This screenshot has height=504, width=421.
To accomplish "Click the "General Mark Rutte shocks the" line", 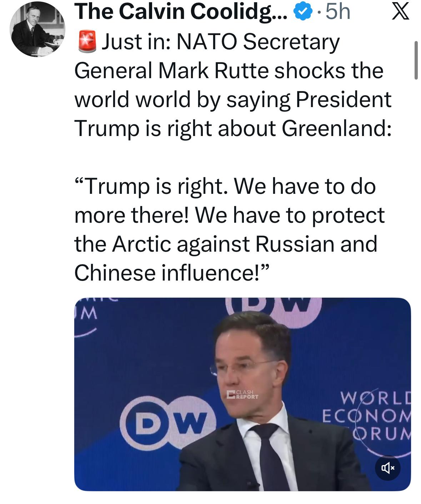I will tap(229, 70).
